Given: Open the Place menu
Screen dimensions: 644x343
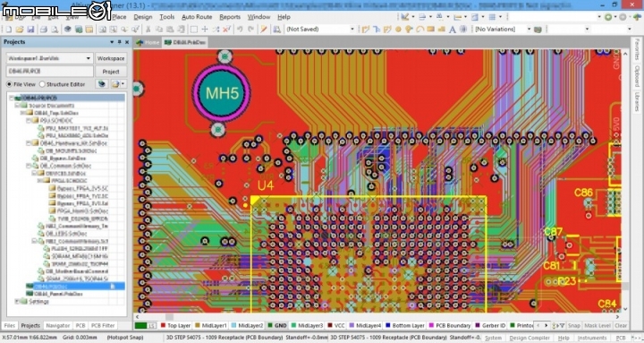Looking at the screenshot, I should (119, 17).
